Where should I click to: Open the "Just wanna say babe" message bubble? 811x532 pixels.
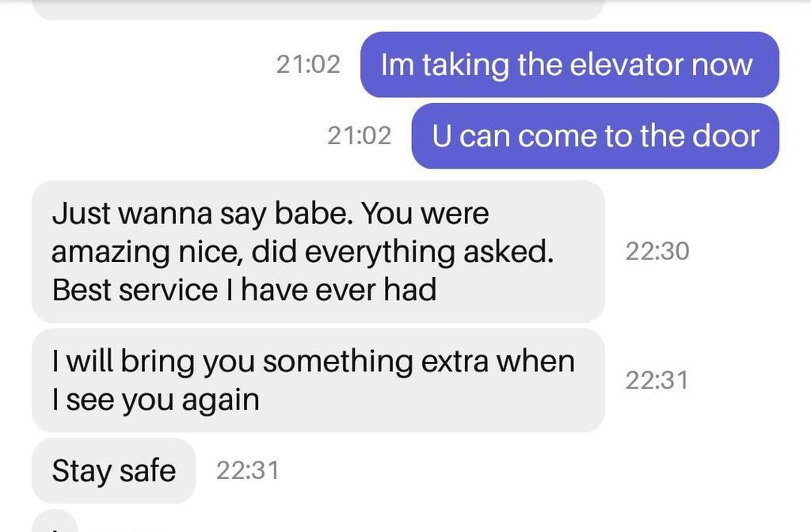[318, 252]
